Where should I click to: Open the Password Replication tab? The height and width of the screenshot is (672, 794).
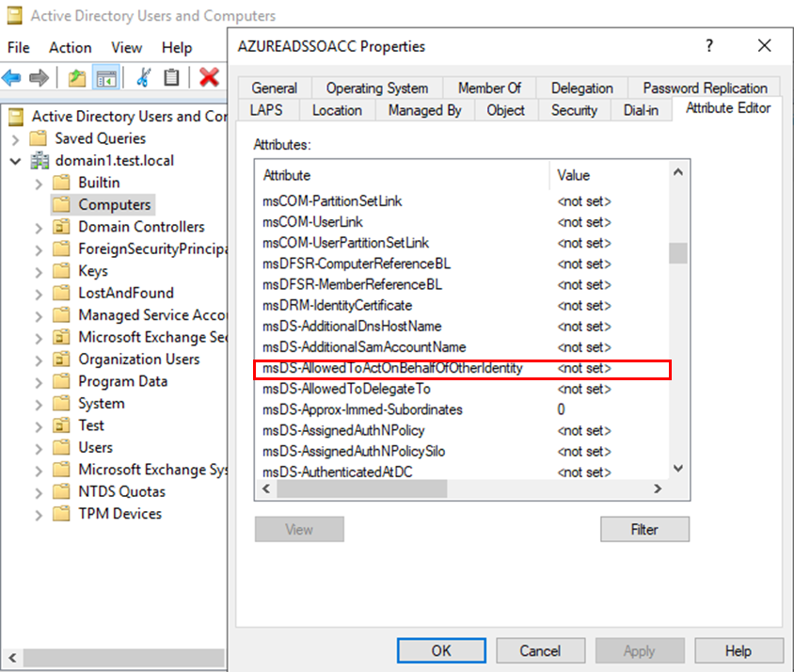point(705,88)
